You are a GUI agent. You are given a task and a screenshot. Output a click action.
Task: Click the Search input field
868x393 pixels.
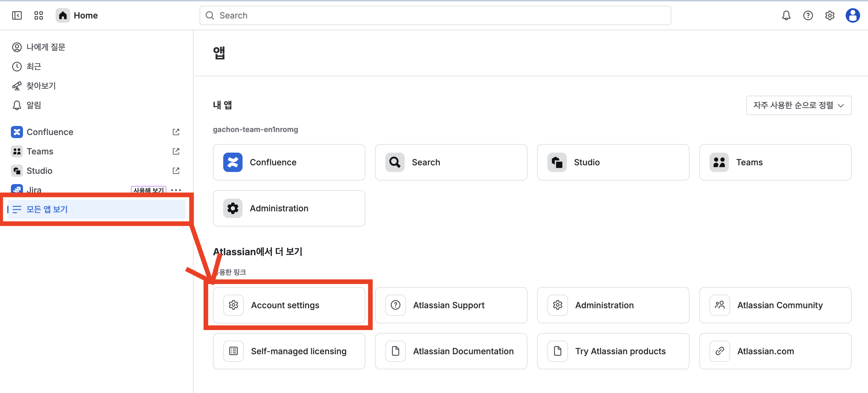(435, 15)
